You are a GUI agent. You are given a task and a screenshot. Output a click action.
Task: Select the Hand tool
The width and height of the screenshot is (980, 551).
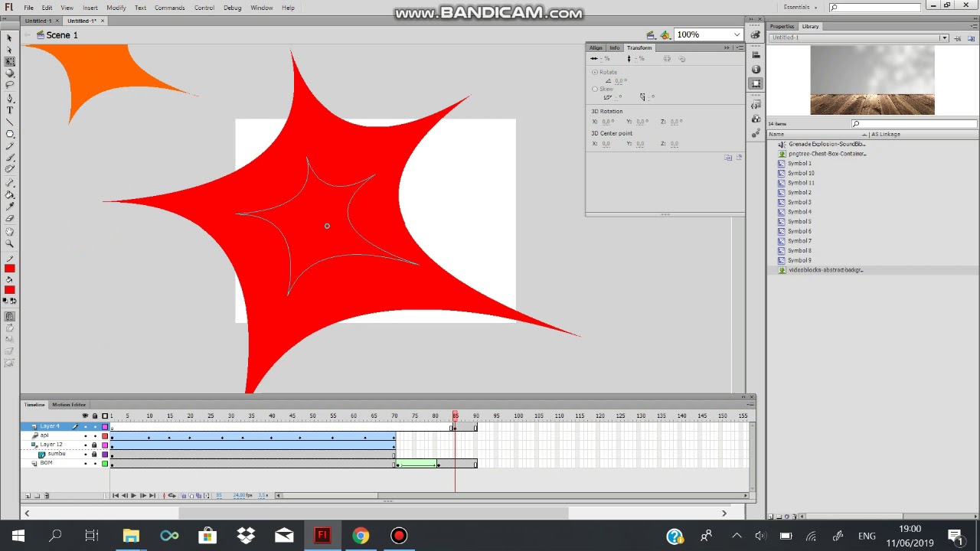click(9, 232)
